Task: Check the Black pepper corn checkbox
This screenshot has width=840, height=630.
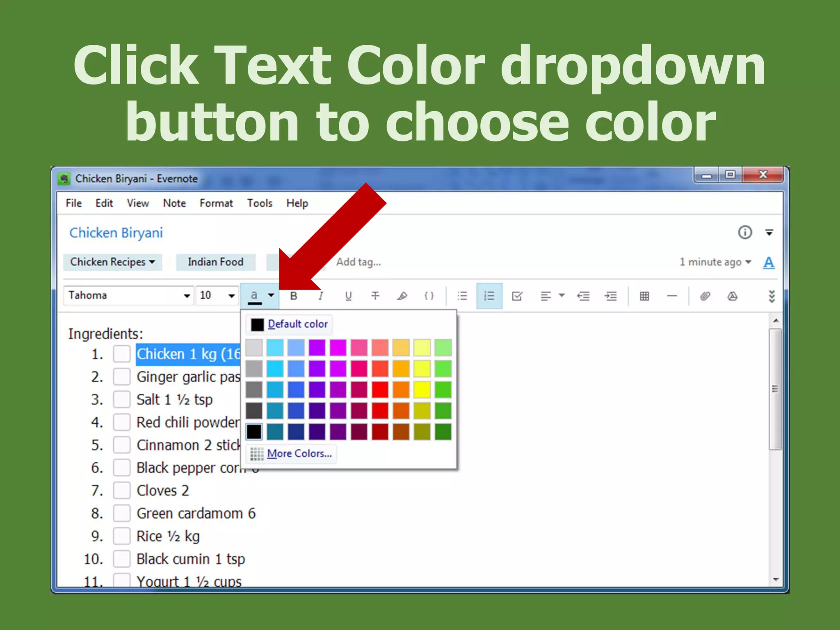Action: 122,468
